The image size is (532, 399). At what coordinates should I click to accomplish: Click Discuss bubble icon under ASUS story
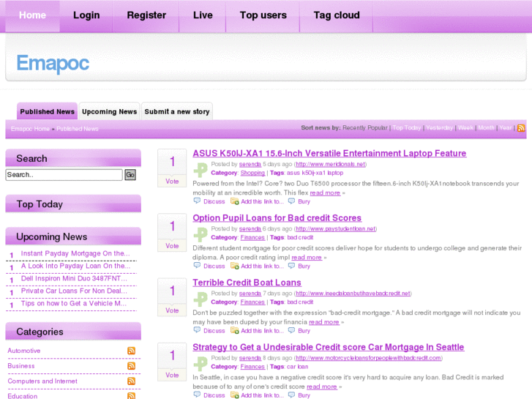click(197, 201)
